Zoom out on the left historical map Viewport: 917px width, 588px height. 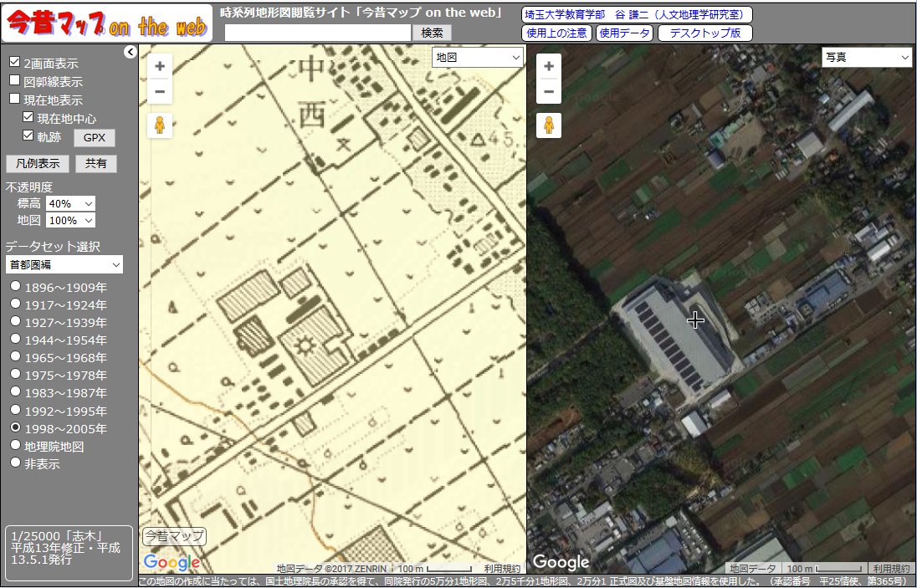click(160, 91)
